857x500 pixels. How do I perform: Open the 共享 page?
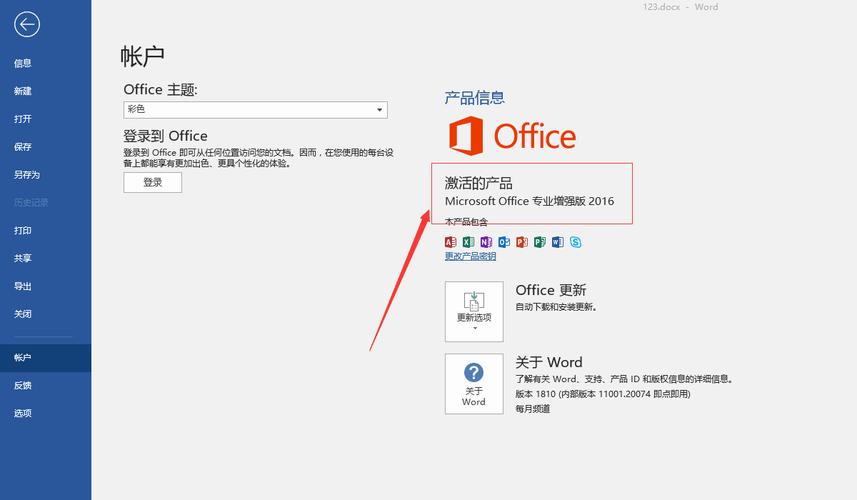click(x=23, y=258)
